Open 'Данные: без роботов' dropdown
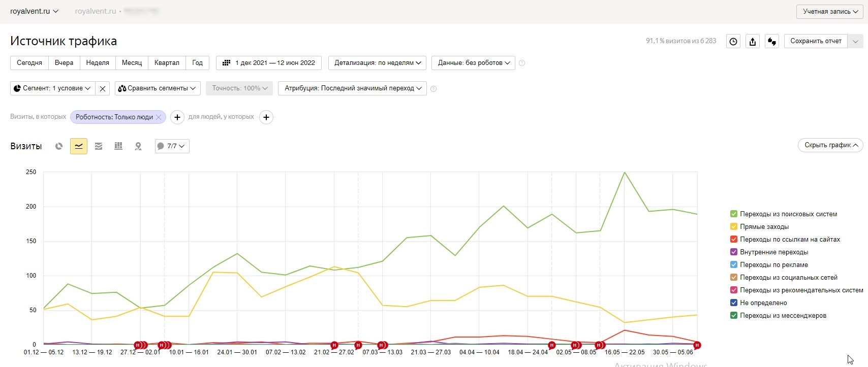Image resolution: width=868 pixels, height=367 pixels. [x=474, y=63]
